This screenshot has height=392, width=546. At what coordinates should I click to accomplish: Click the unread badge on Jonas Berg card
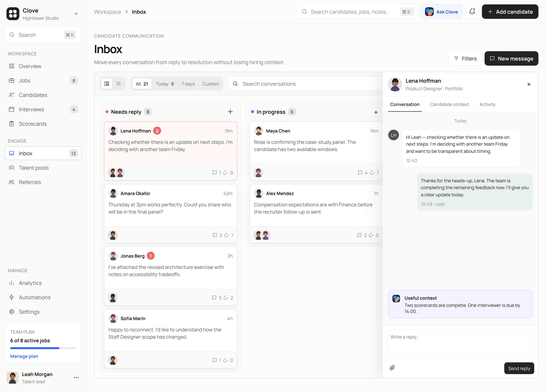tap(151, 256)
